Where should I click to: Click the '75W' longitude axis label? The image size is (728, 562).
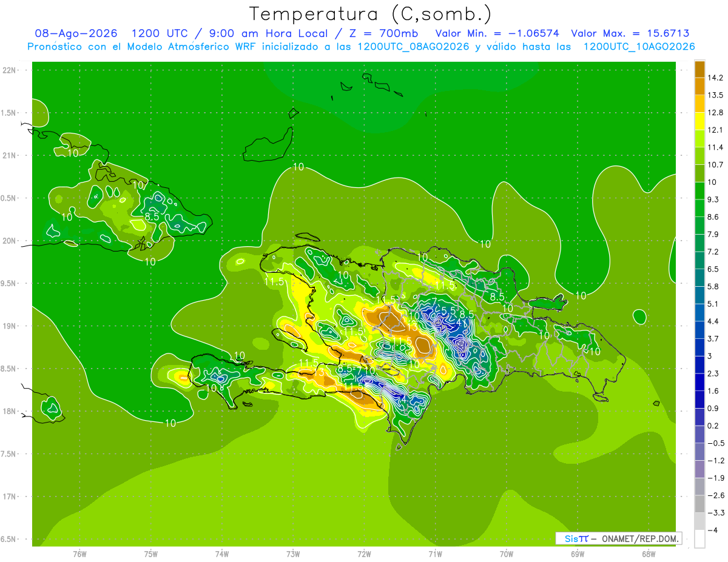[x=151, y=554]
